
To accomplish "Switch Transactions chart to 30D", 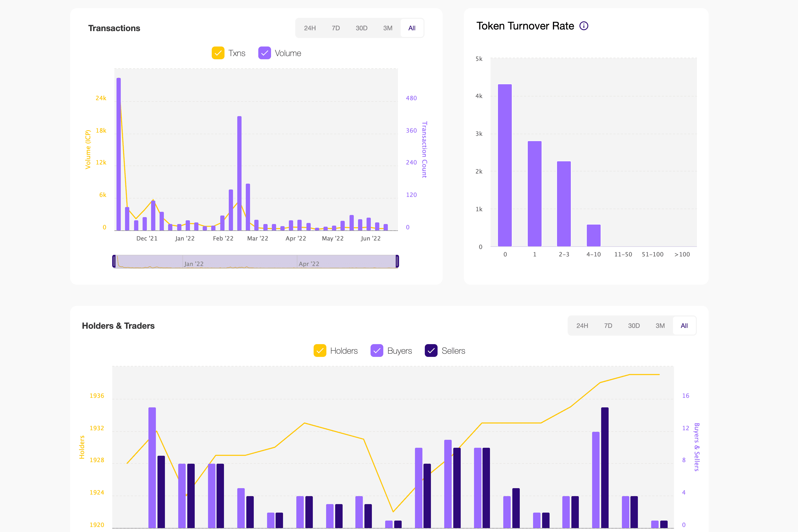I will pyautogui.click(x=361, y=28).
